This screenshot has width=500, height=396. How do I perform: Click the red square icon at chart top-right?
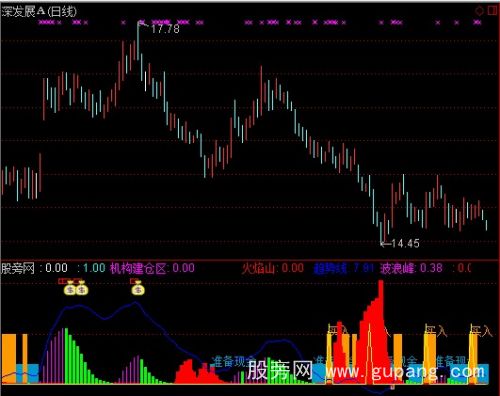click(x=492, y=11)
